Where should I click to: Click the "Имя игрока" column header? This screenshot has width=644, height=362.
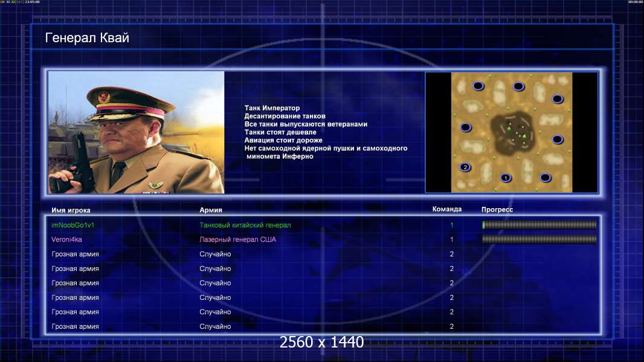[x=71, y=211]
